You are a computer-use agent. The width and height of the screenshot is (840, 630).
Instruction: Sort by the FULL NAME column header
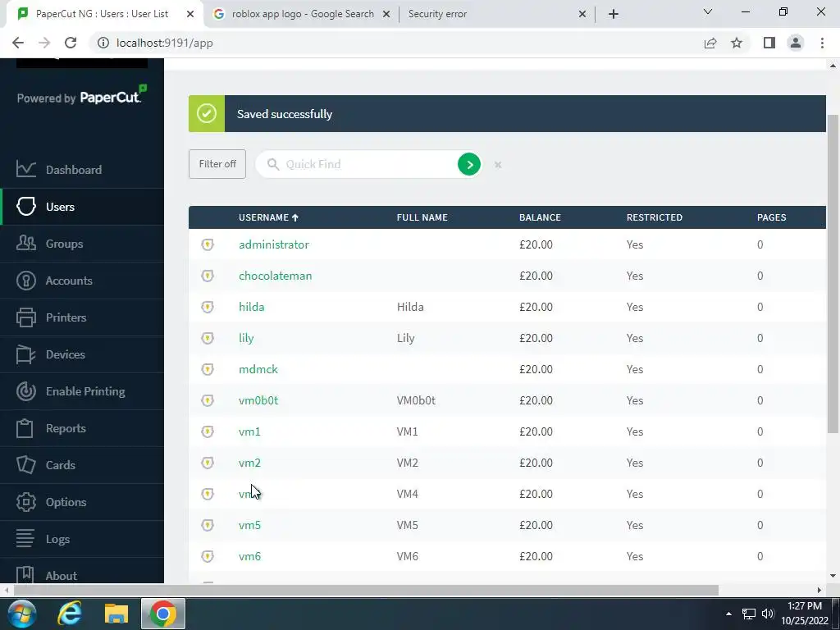click(x=422, y=217)
